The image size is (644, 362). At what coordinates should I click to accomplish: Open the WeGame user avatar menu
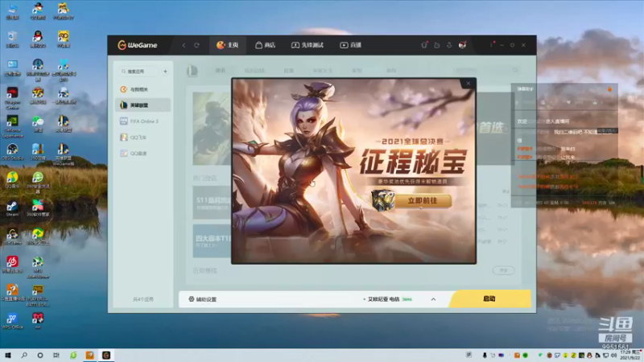(462, 45)
